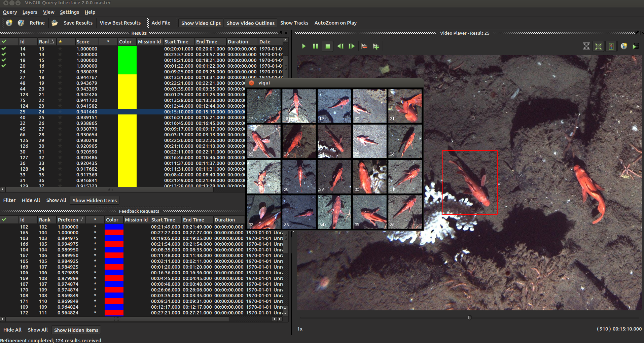Select feedback request row with Id 165
Viewport: 644px width, 343px height.
click(141, 233)
